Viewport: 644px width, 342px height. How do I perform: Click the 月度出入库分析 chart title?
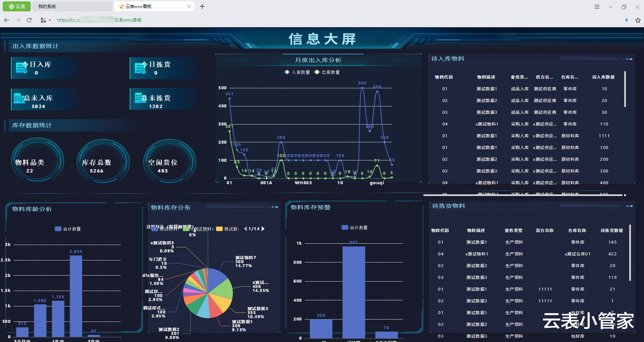318,60
